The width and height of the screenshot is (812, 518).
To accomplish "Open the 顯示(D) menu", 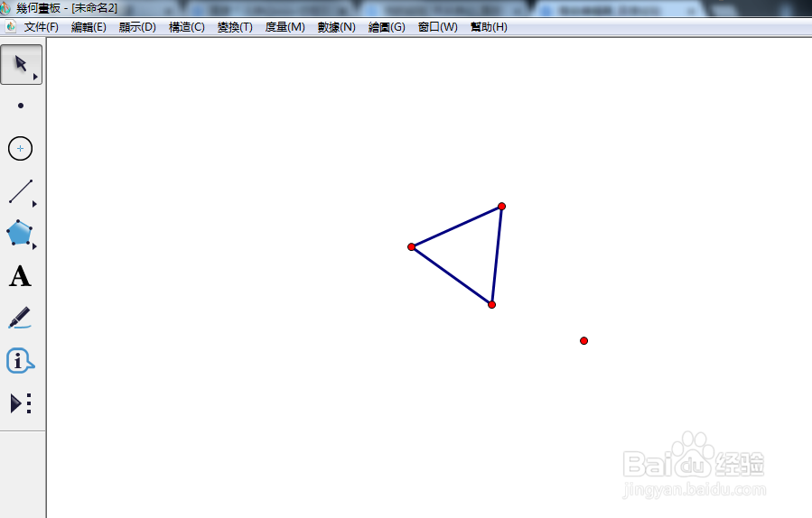I will click(137, 27).
